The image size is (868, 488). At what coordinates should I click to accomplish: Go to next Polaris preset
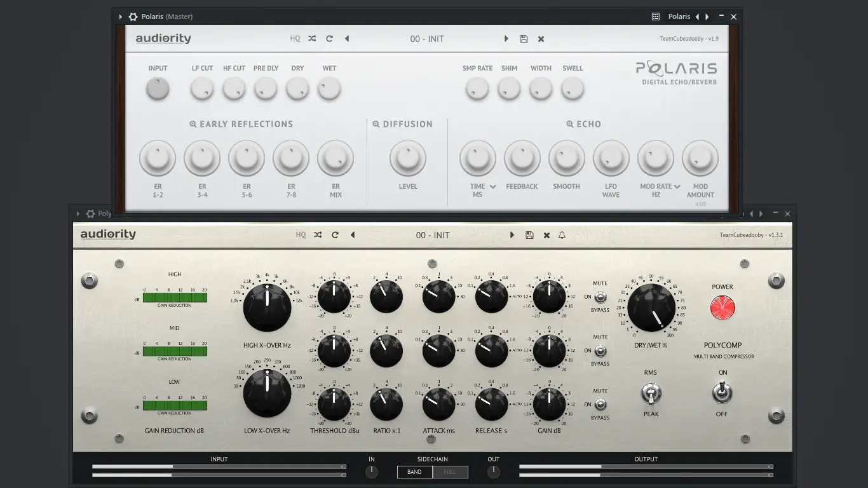(506, 39)
